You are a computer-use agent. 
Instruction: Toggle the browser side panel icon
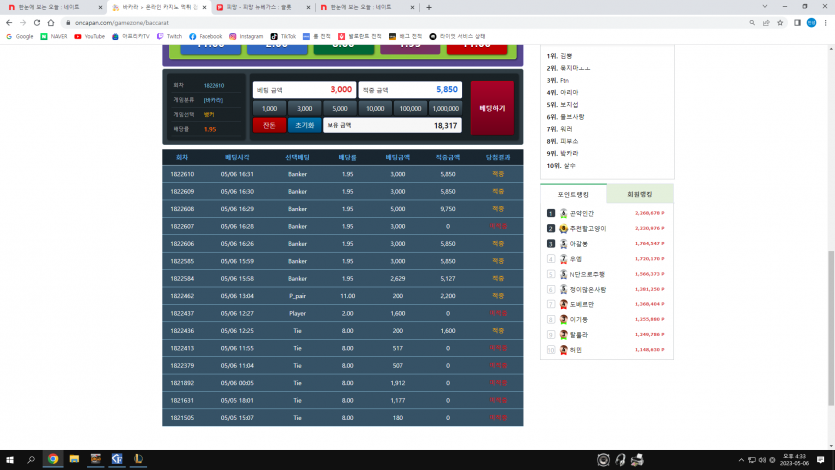point(797,23)
